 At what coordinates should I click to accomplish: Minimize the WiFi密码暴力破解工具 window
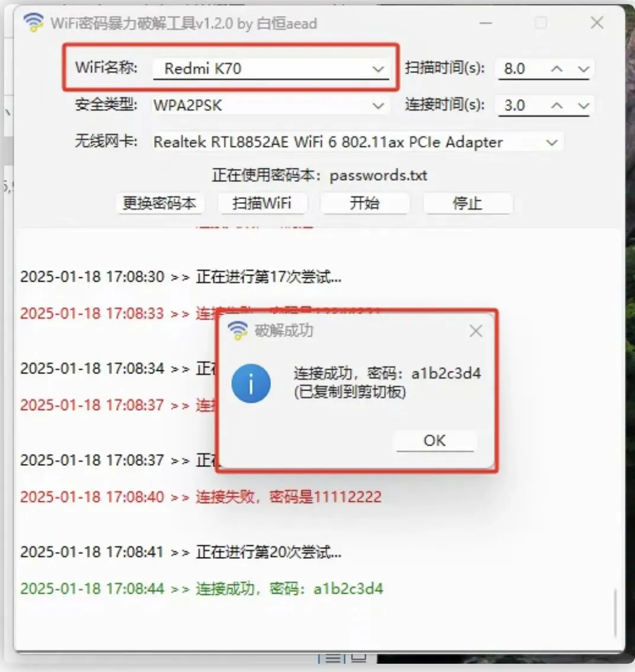(486, 23)
